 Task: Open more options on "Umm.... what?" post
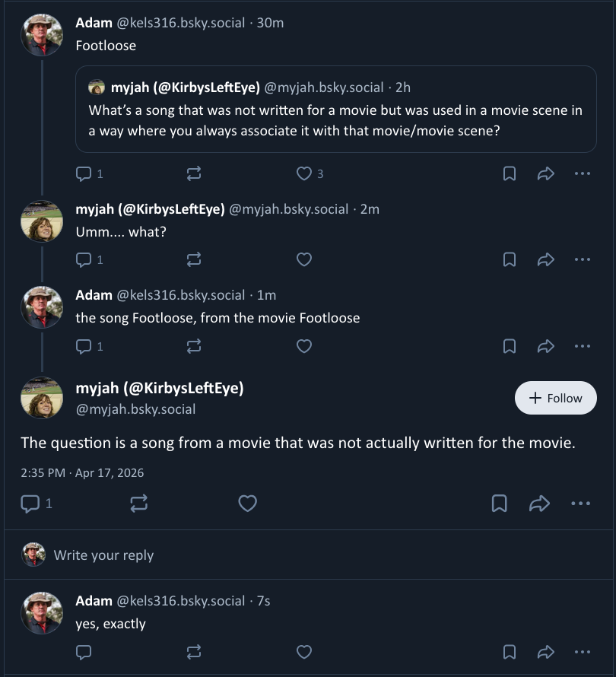[x=582, y=260]
